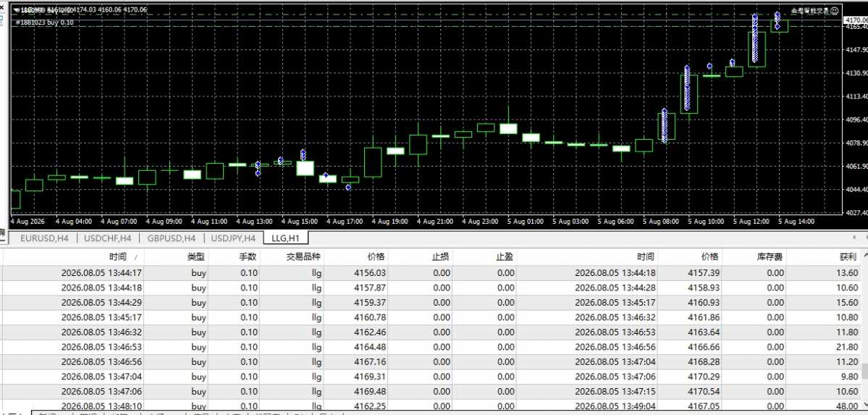Click the open price 4164.48 cell
Screen dimensions: 868x415
pos(371,348)
